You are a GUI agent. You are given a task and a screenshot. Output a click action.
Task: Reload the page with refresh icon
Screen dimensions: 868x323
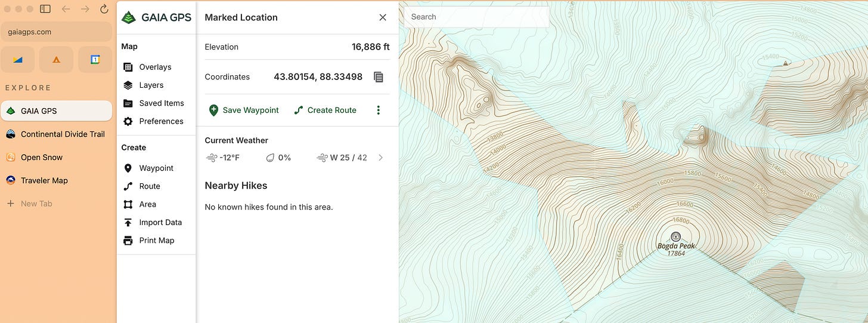click(104, 9)
